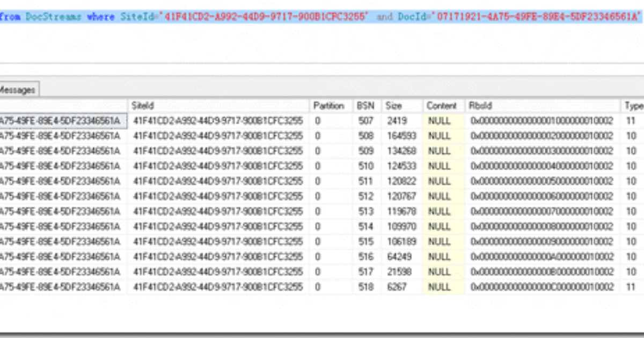The image size is (644, 338).
Task: Click the BSN cell with value 518
Action: (x=365, y=287)
